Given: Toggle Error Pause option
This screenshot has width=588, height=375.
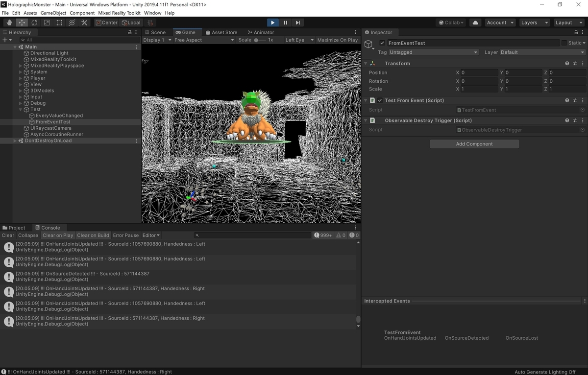Looking at the screenshot, I should coord(126,235).
